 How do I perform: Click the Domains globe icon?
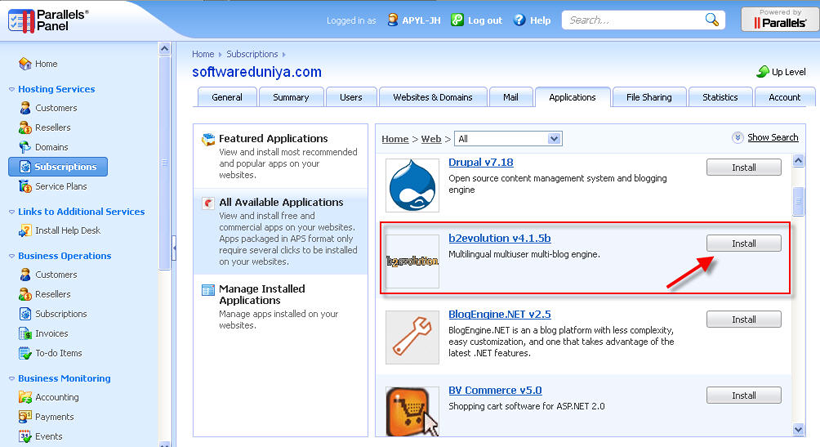coord(25,147)
